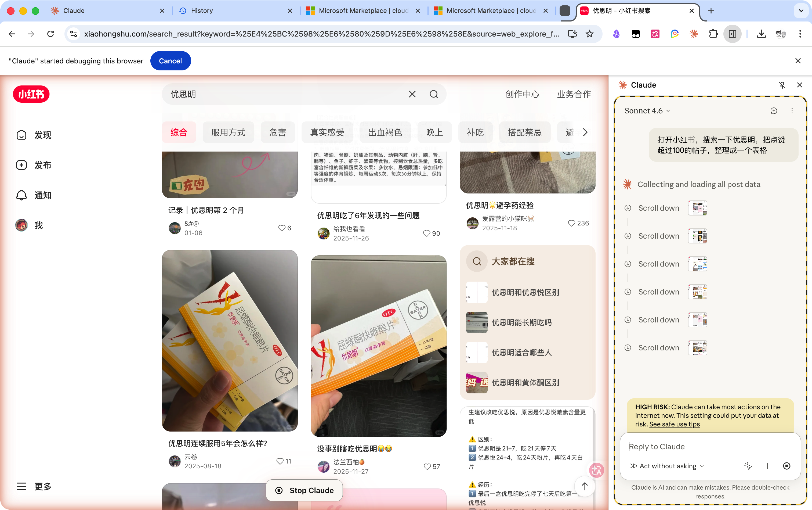Bookmark this page with the star icon
Screen dimensions: 812x510
coord(589,34)
